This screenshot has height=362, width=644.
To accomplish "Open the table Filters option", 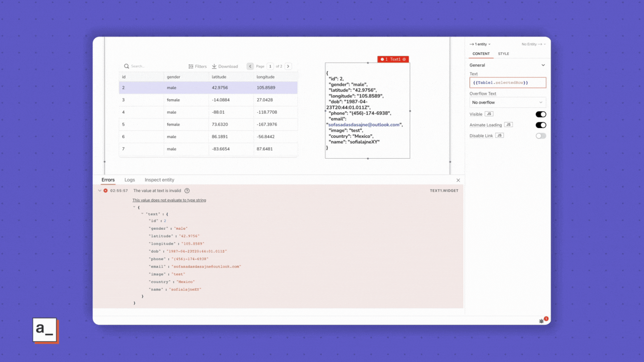I will 197,66.
